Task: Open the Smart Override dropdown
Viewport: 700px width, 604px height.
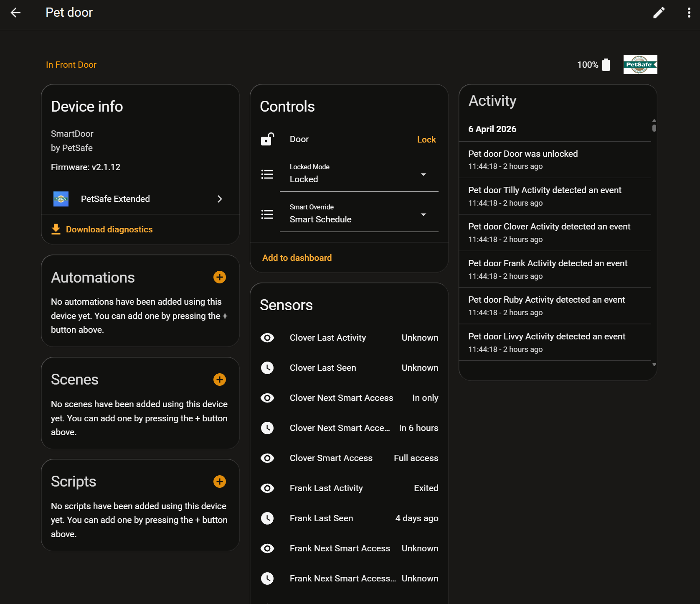Action: [x=359, y=214]
